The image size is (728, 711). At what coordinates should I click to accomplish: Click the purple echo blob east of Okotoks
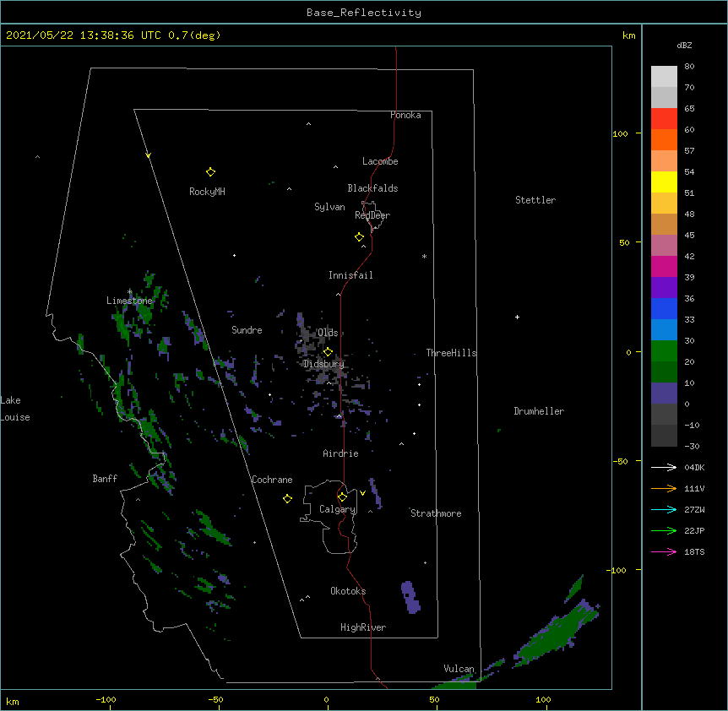(410, 597)
